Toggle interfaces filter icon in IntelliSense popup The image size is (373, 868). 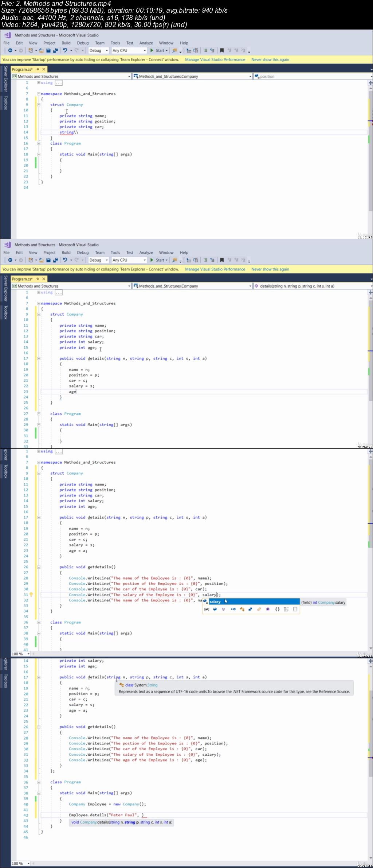[x=233, y=609]
